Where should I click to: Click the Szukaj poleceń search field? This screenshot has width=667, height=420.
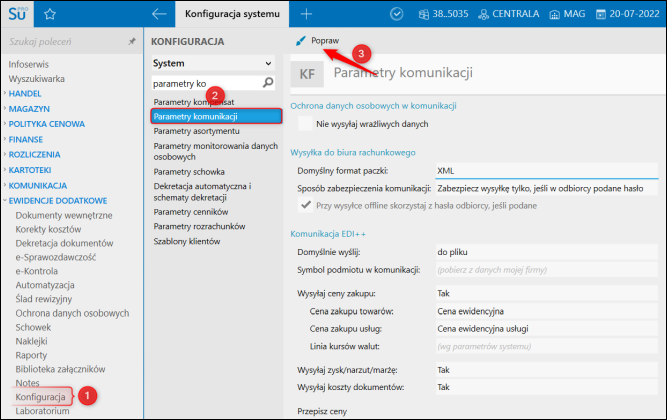(66, 41)
